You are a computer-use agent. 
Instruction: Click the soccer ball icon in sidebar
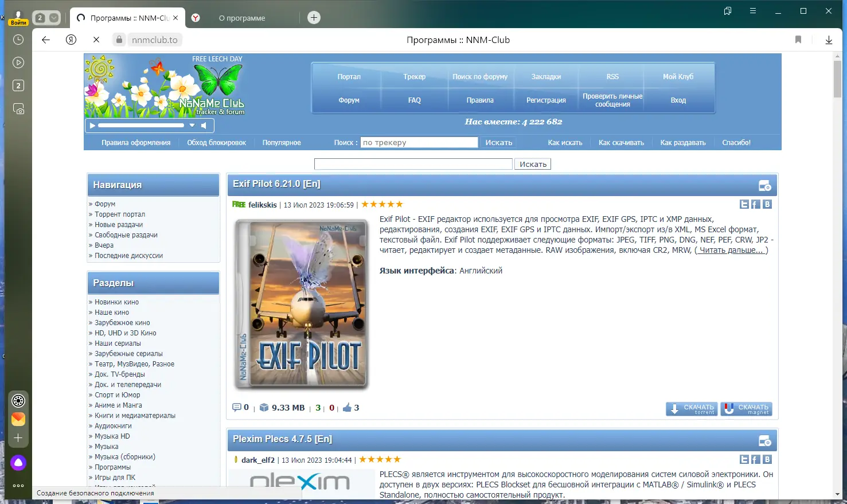(x=18, y=401)
